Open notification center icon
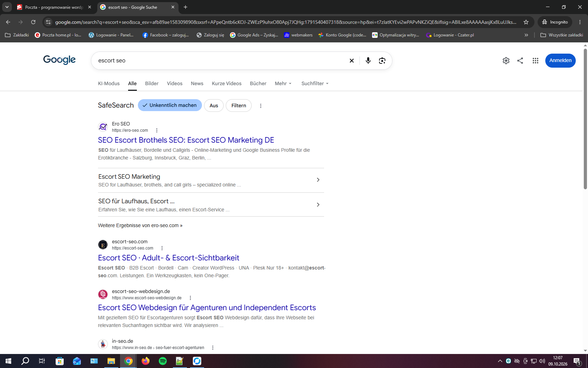This screenshot has width=588, height=368. pos(577,361)
